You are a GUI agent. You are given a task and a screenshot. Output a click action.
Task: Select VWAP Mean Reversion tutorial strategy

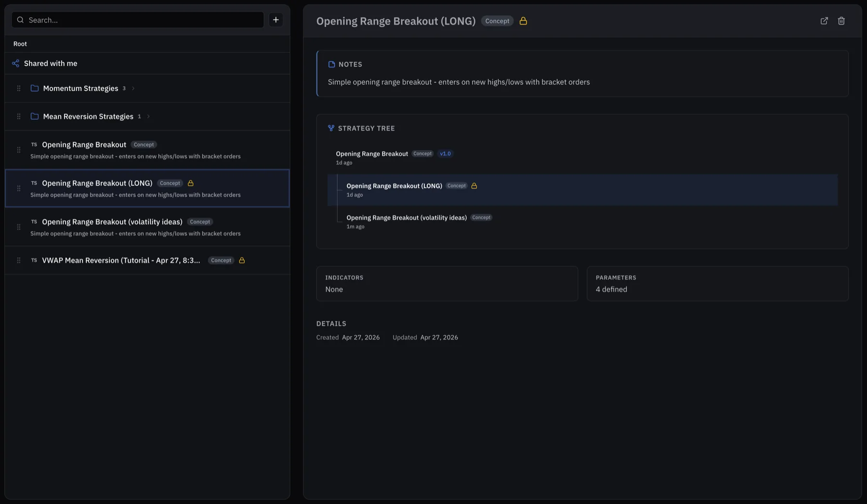click(x=147, y=260)
